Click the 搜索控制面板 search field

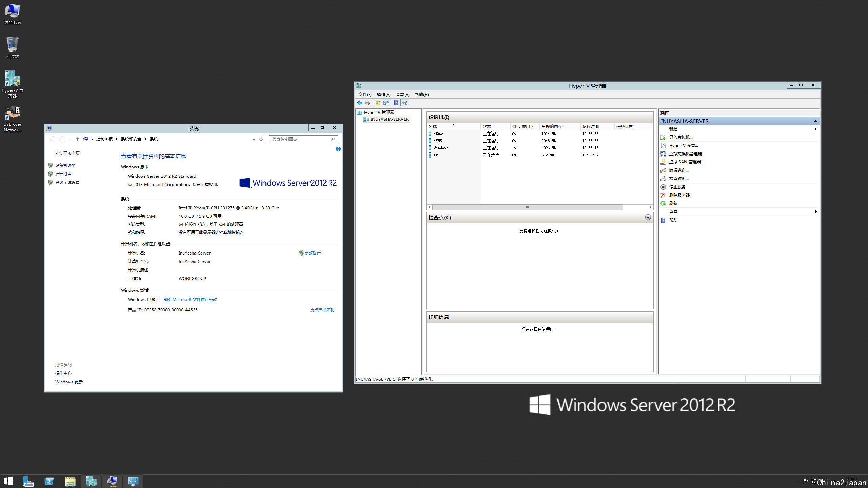tap(303, 139)
